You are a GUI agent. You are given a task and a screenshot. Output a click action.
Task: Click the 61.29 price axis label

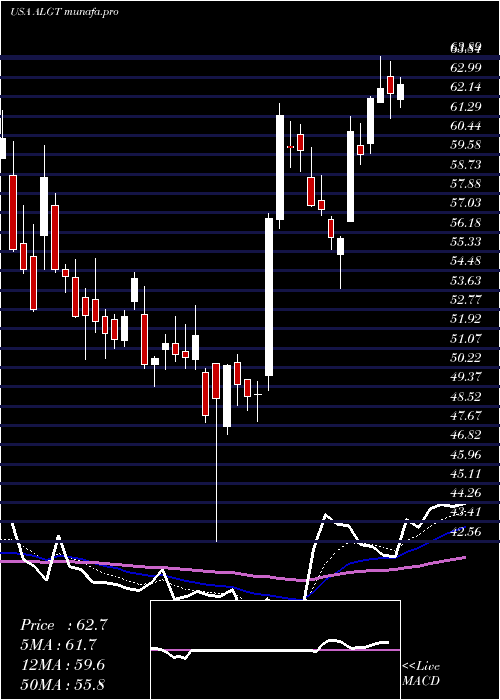pos(466,107)
